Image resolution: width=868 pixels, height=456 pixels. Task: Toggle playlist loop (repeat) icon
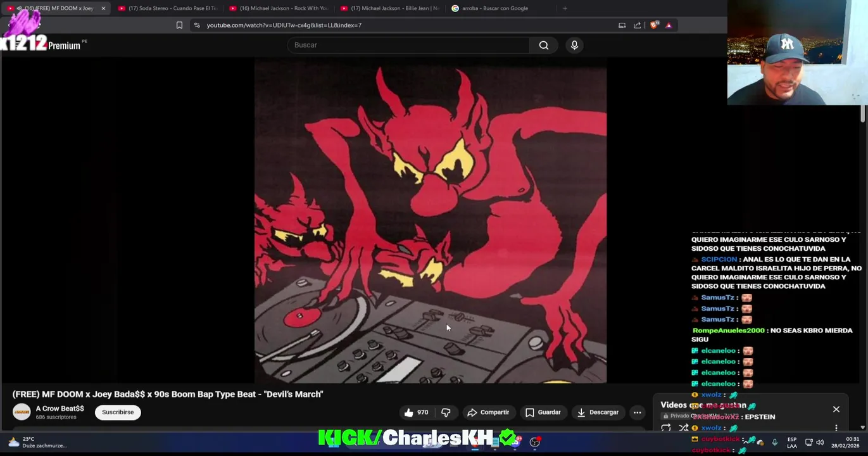click(x=666, y=428)
